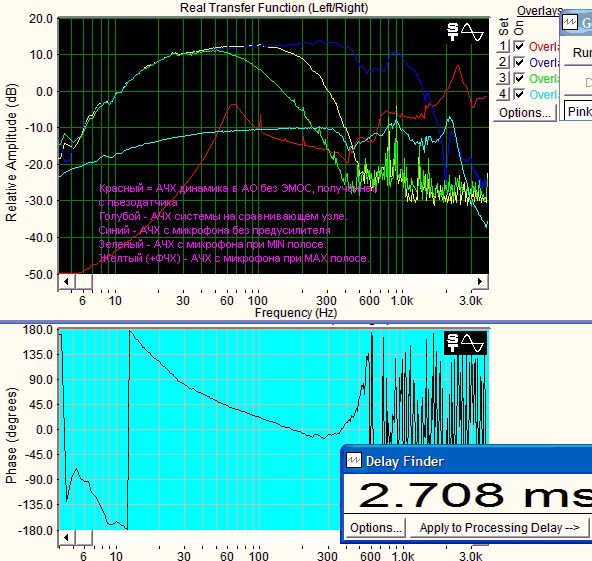Screen dimensions: 592x561
Task: Click the sine wave icon on the transfer function plot
Action: point(472,32)
